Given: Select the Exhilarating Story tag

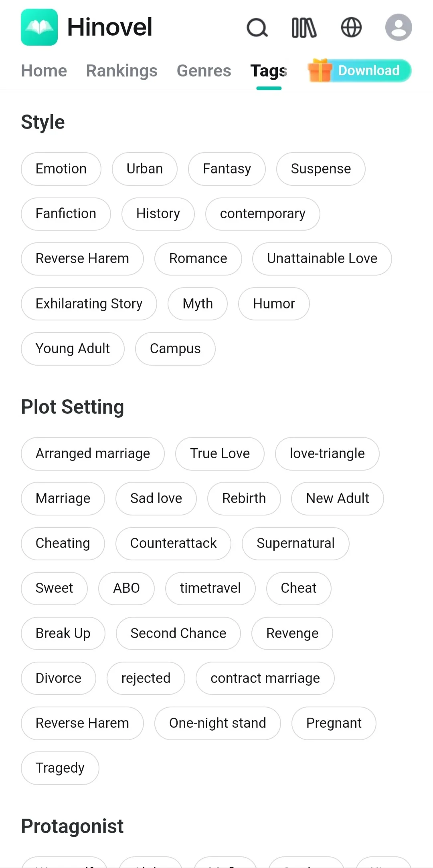Looking at the screenshot, I should point(89,304).
